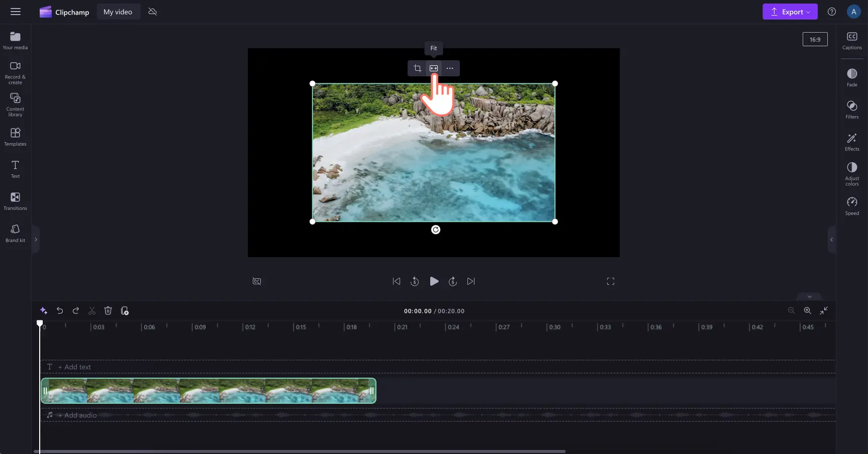Open Transitions panel
The height and width of the screenshot is (454, 868).
(x=15, y=201)
